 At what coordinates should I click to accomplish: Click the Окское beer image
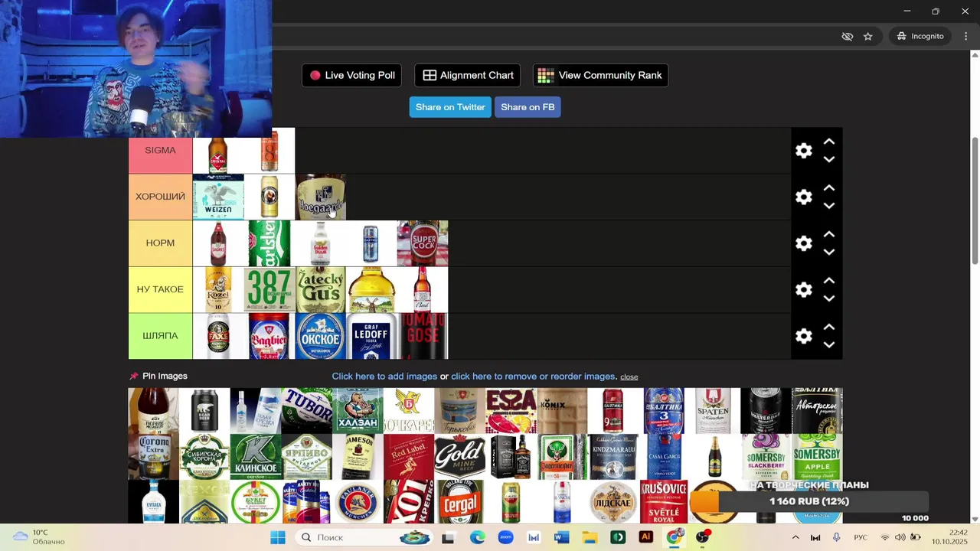(x=321, y=336)
